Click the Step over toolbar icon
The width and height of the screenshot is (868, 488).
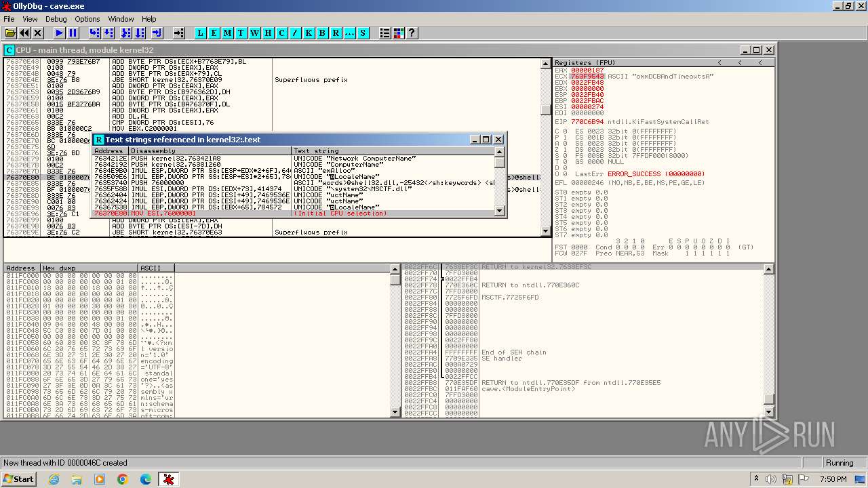(x=108, y=33)
